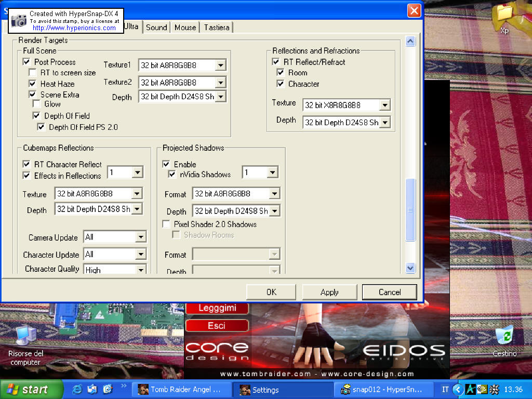Viewport: 532px width, 399px height.
Task: Switch to snap012 HyperSnap taskbar item
Action: (385, 389)
